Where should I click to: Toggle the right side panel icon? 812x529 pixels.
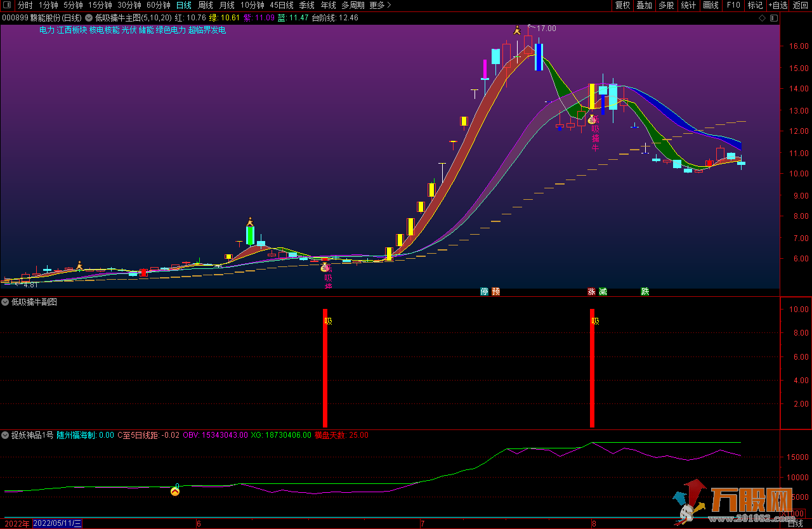tap(773, 18)
